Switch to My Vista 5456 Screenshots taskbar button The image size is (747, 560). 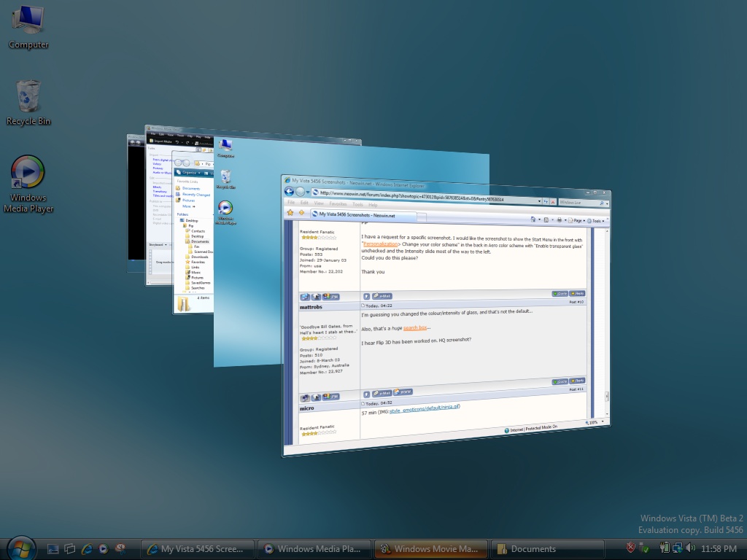(x=197, y=549)
